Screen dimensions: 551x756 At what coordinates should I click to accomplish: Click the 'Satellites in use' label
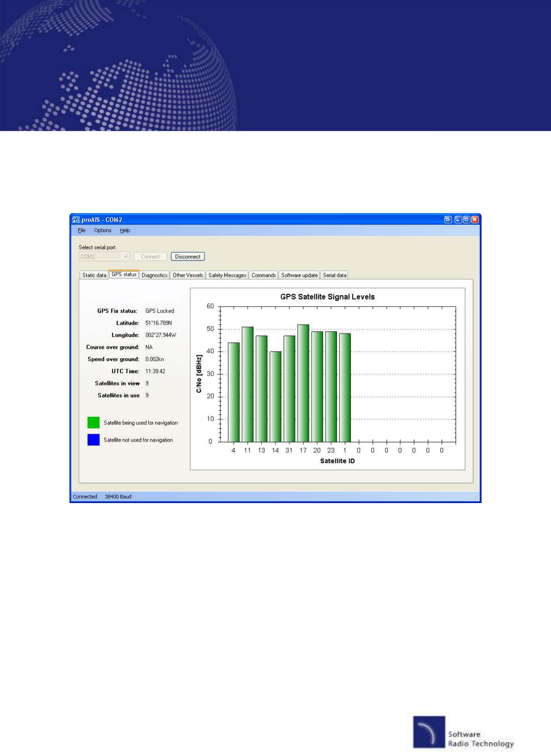pyautogui.click(x=119, y=395)
